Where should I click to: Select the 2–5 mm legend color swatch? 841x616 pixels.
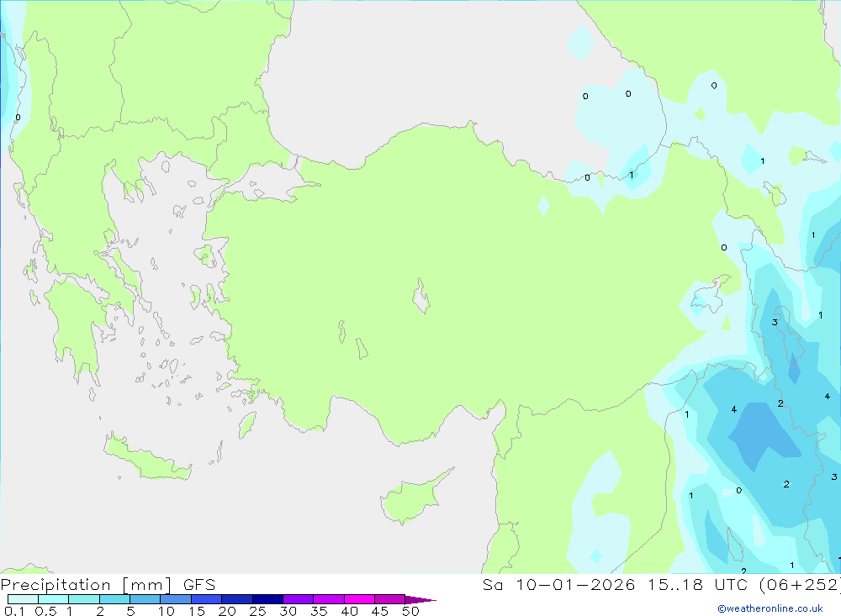pyautogui.click(x=114, y=599)
